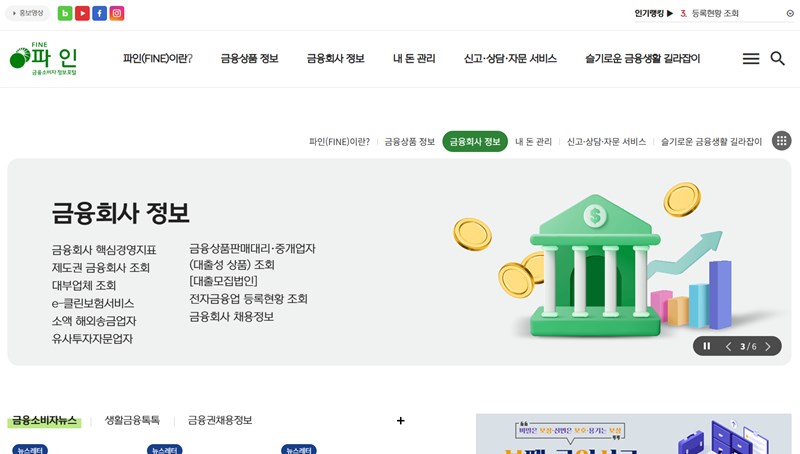The width and height of the screenshot is (800, 454).
Task: Advance to the next banner slide
Action: click(768, 346)
